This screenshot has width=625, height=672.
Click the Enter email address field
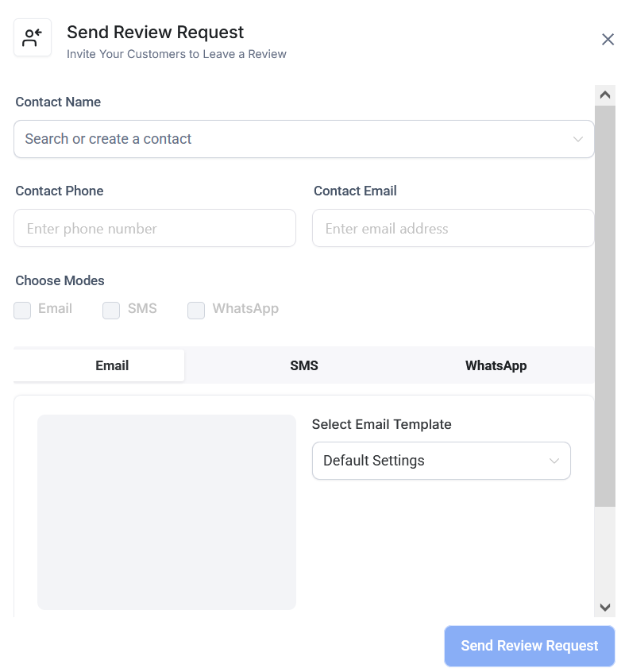tap(453, 229)
